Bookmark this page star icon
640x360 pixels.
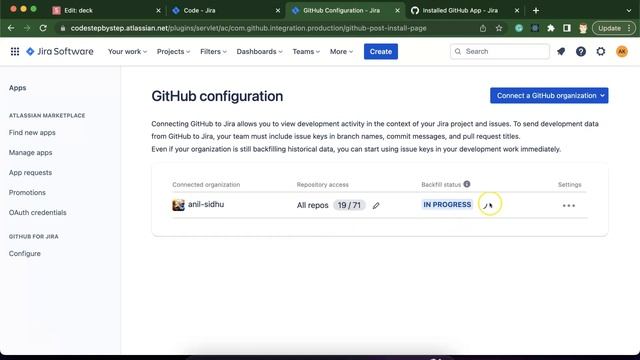coord(499,28)
